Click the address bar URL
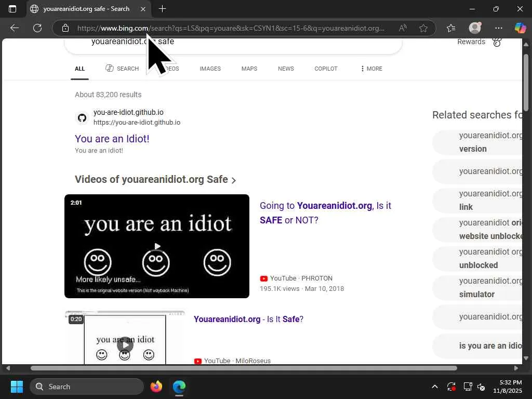The image size is (532, 399). point(231,28)
